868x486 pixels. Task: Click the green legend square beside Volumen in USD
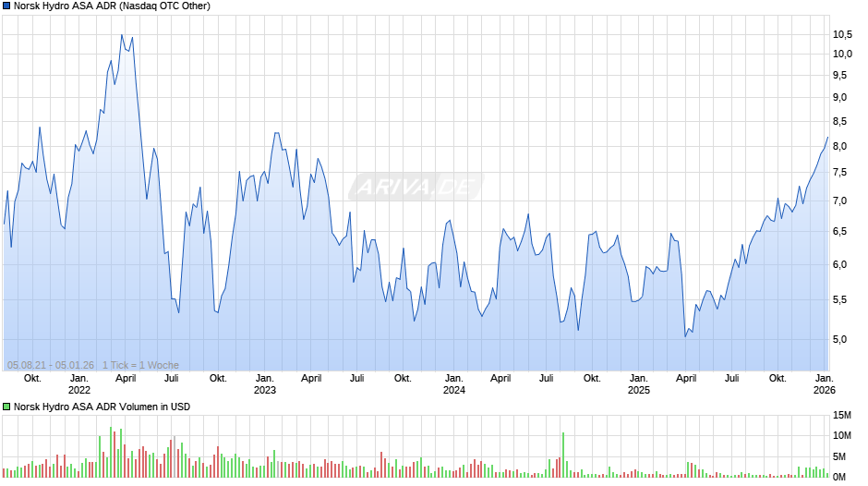tap(6, 407)
